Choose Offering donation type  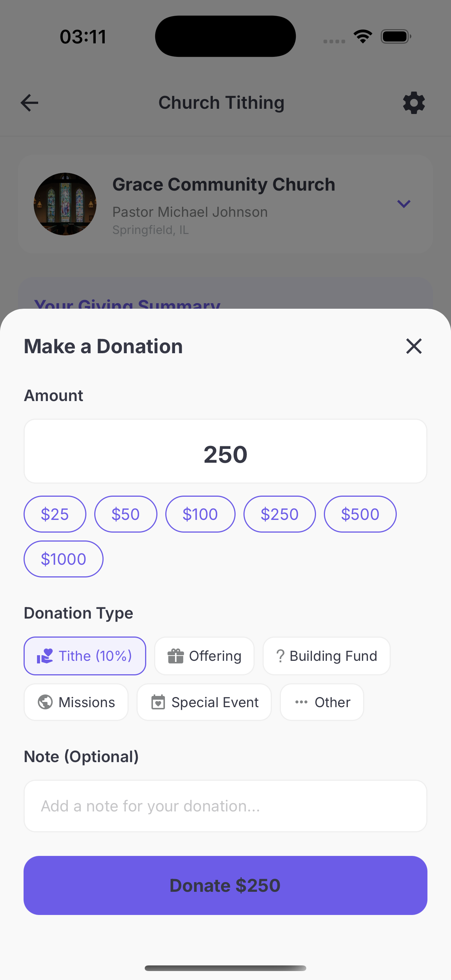tap(205, 656)
